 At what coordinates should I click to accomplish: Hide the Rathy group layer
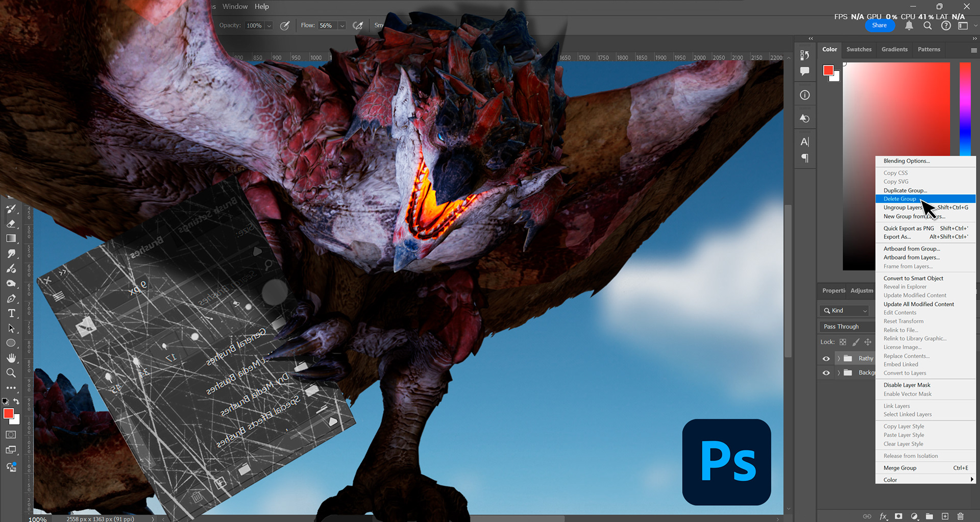[x=826, y=359]
